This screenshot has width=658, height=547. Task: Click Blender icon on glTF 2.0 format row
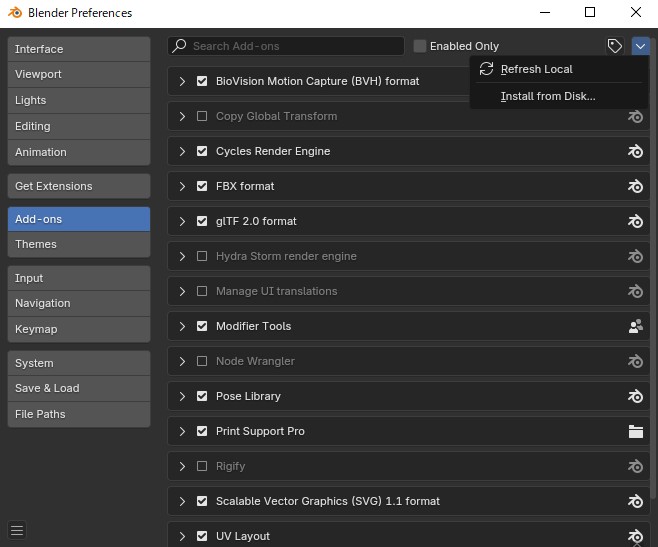click(x=635, y=221)
